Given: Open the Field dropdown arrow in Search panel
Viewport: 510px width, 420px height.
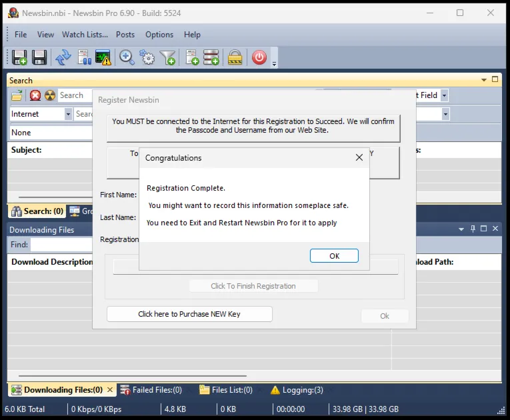Looking at the screenshot, I should (x=444, y=95).
